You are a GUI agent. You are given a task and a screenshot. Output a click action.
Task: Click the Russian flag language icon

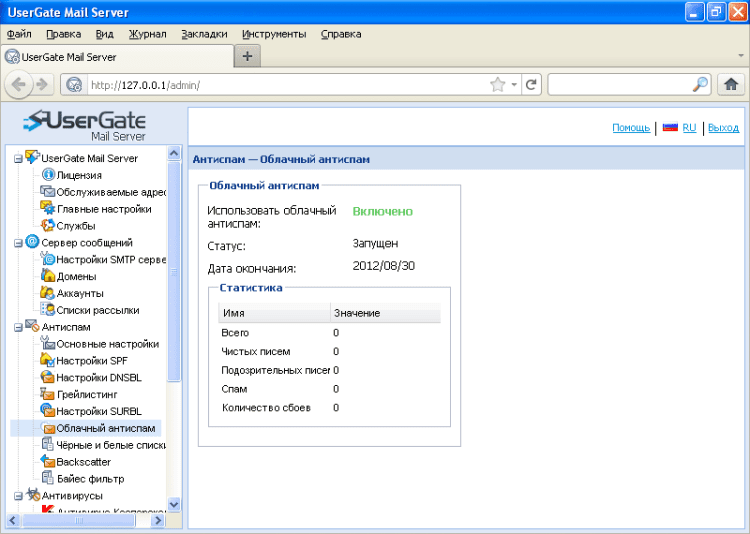(x=670, y=127)
